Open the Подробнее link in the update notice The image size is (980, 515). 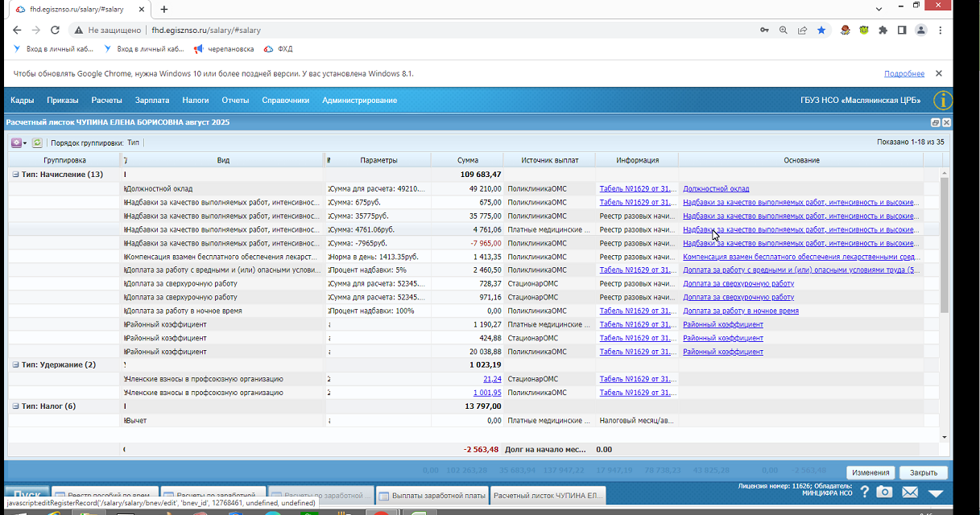[x=904, y=73]
